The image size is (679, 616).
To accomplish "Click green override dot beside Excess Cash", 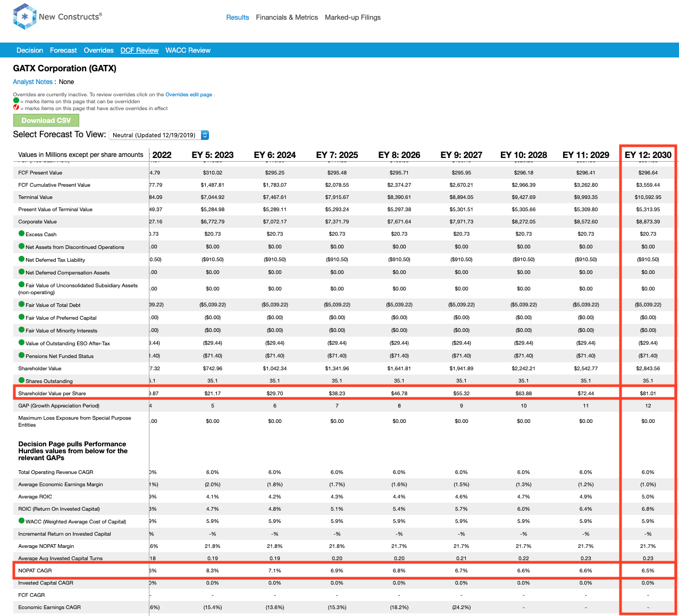I will [x=22, y=234].
